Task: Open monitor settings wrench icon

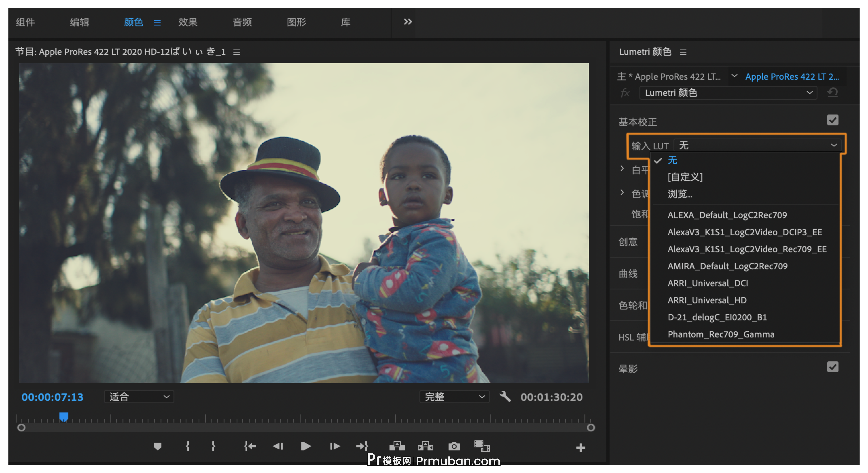Action: [505, 397]
